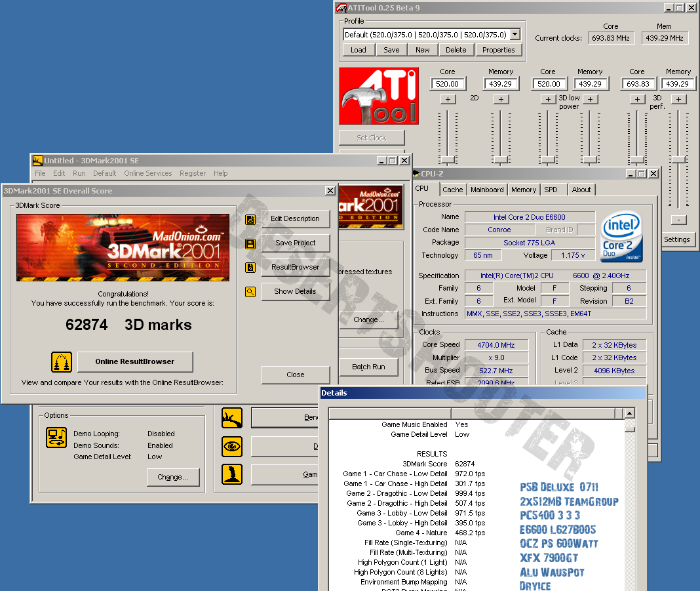Switch to the CPU tab in CPU-Z
The width and height of the screenshot is (700, 591).
(x=422, y=188)
